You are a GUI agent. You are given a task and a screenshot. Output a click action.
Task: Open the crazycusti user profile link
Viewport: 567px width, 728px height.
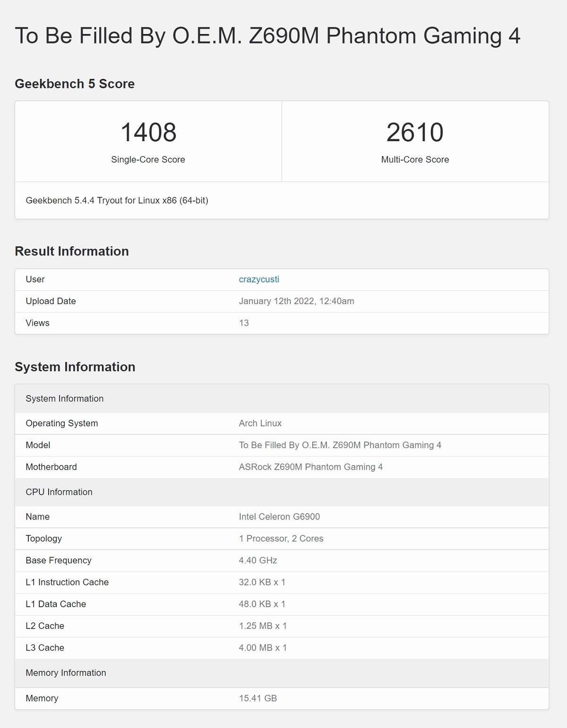(x=259, y=279)
